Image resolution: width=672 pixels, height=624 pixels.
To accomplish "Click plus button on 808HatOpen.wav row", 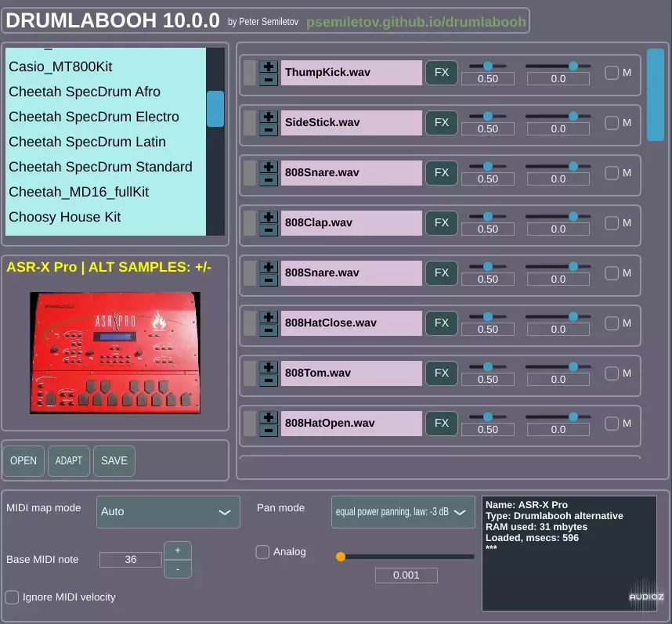I will [x=269, y=417].
